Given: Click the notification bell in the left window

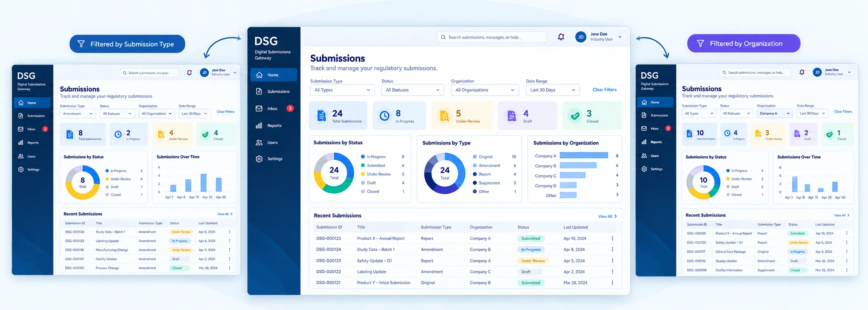Looking at the screenshot, I should pyautogui.click(x=189, y=72).
